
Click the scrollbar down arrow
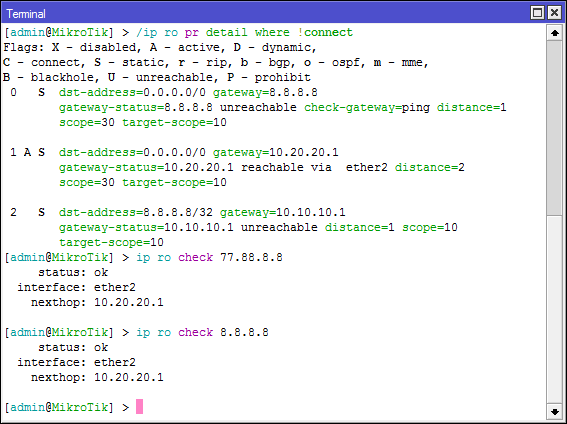point(554,411)
